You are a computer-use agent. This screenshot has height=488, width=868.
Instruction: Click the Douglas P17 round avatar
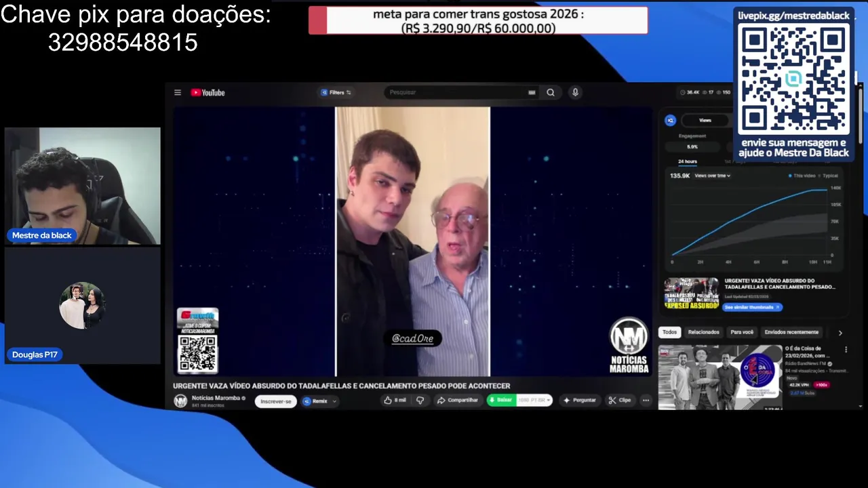tap(82, 306)
